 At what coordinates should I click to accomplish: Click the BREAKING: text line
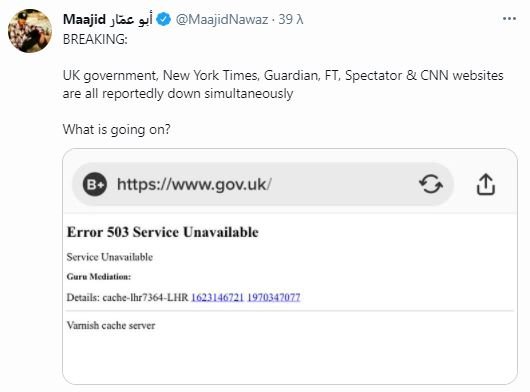pos(95,39)
